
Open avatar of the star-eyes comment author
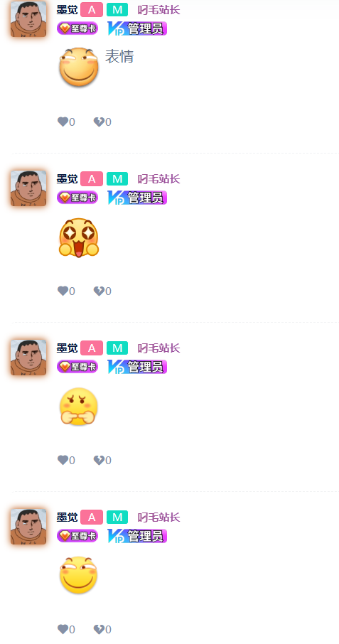(x=28, y=188)
